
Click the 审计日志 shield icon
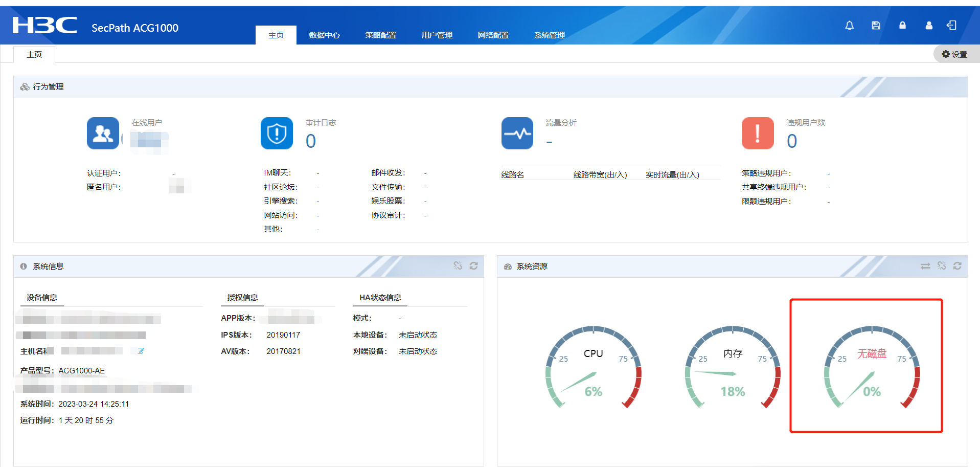point(277,134)
